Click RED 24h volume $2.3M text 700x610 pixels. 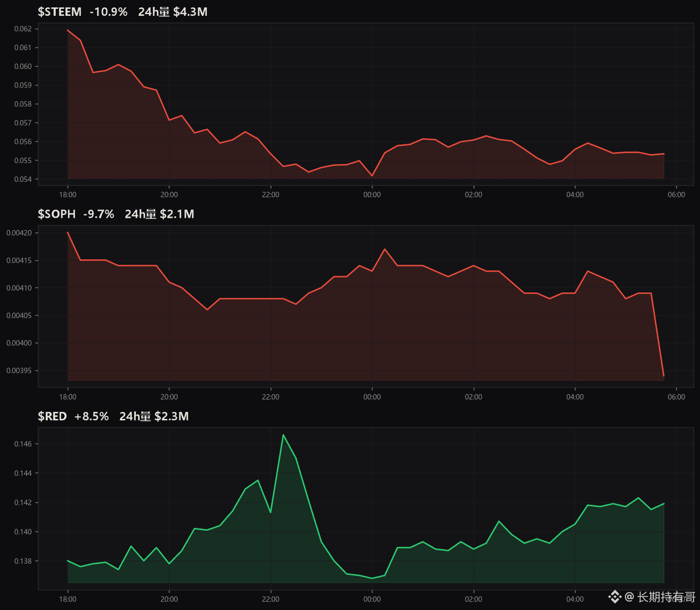tap(154, 416)
